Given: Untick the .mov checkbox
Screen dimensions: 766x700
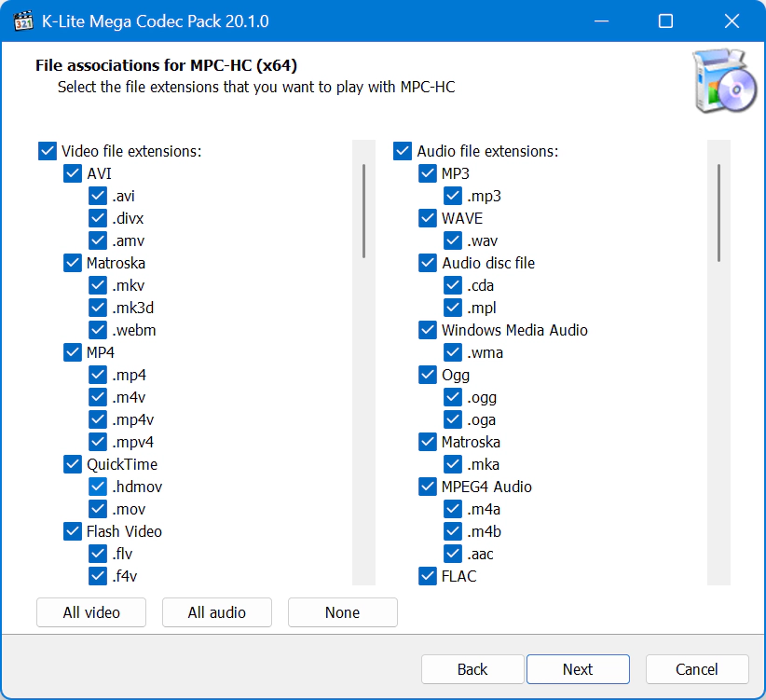Looking at the screenshot, I should 98,509.
